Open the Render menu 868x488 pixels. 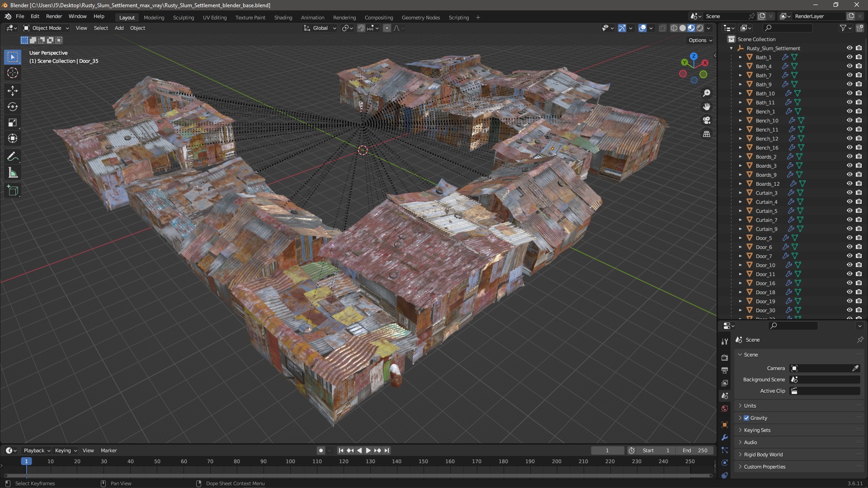coord(54,16)
